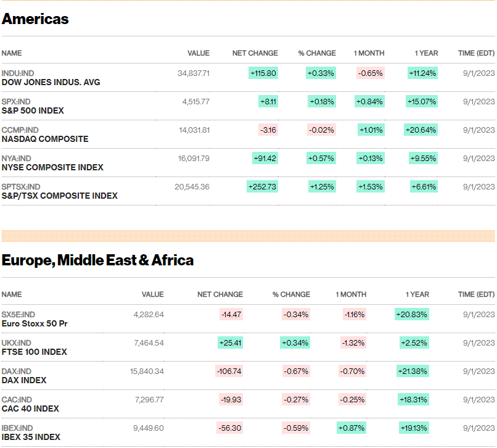
Task: Click the +115.80 net change cell
Action: (x=263, y=73)
